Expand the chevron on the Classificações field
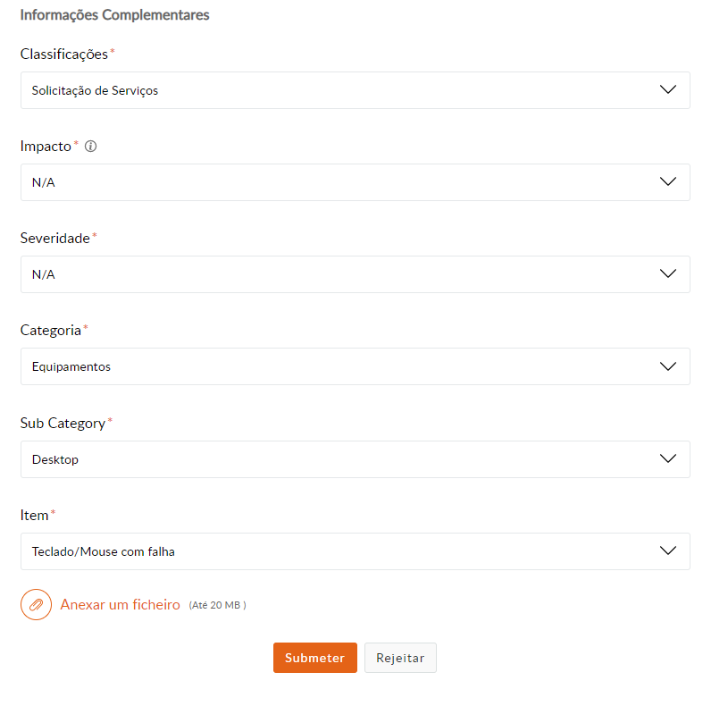 click(x=667, y=90)
